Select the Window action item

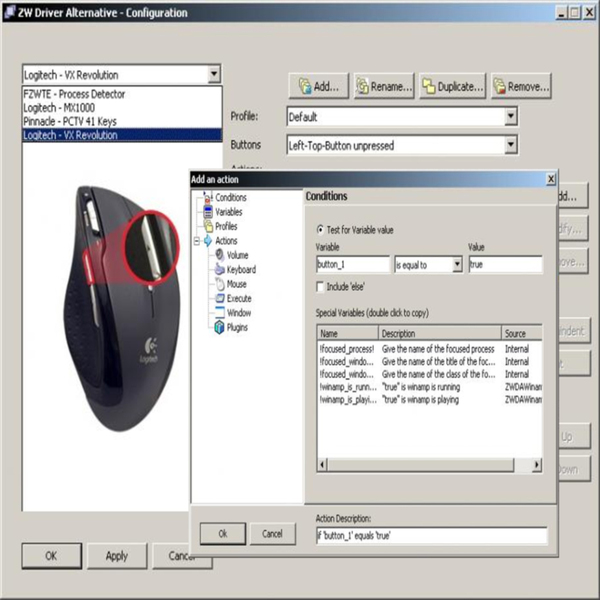tap(238, 313)
